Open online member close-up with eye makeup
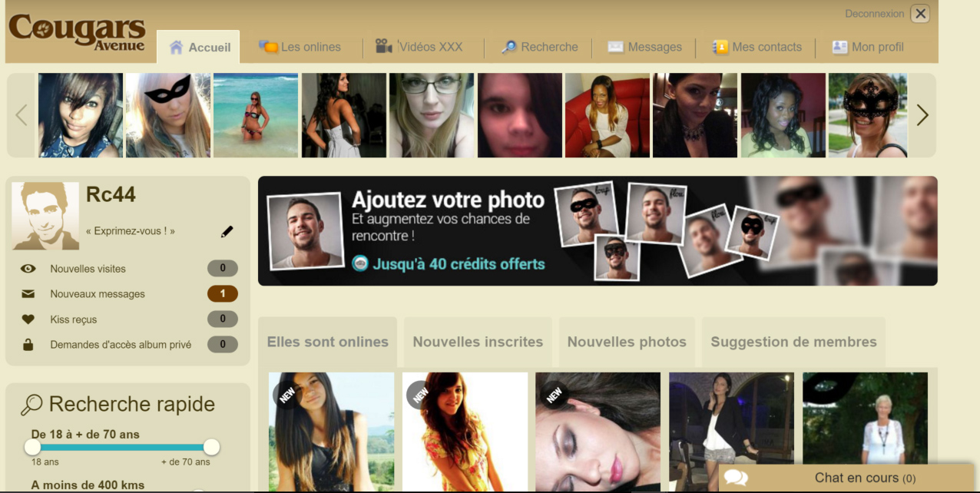Image resolution: width=980 pixels, height=493 pixels. [598, 432]
